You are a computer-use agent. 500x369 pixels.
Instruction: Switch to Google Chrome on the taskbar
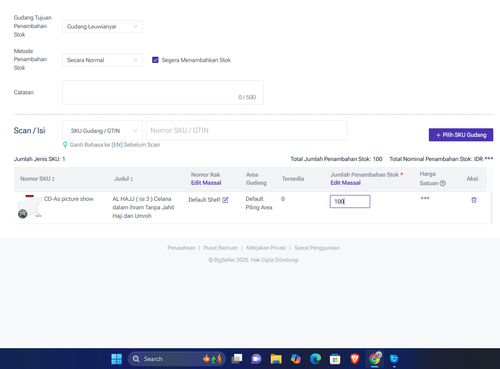click(x=374, y=359)
